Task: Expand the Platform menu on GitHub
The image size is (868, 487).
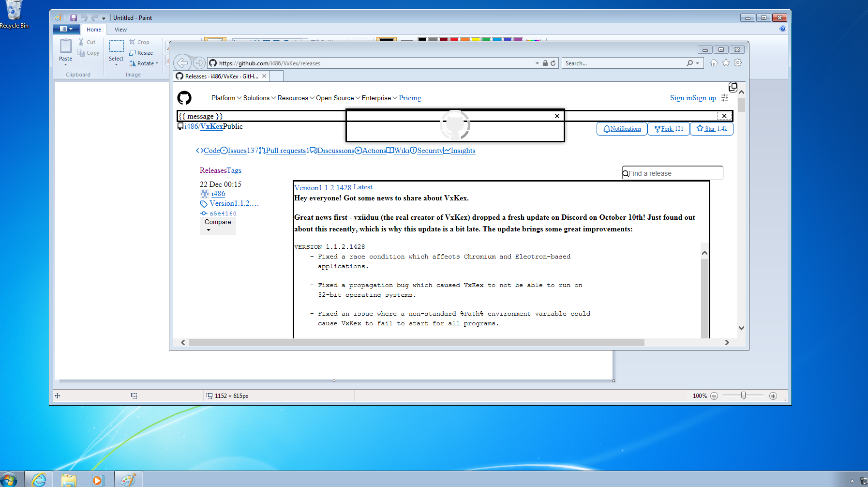Action: [226, 98]
